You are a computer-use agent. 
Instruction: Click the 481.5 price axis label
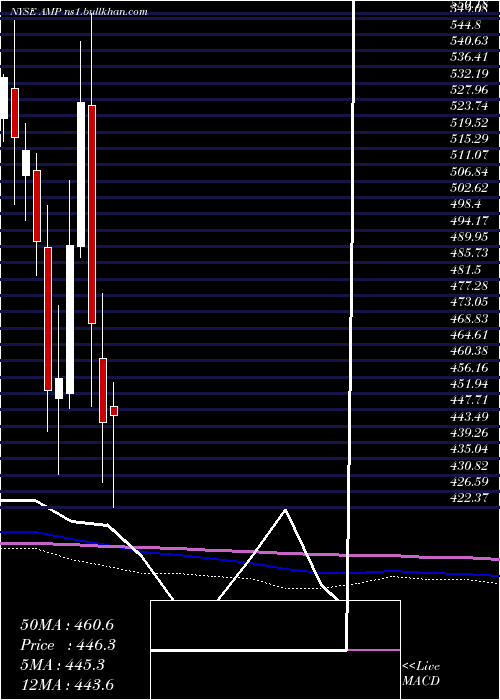[465, 270]
